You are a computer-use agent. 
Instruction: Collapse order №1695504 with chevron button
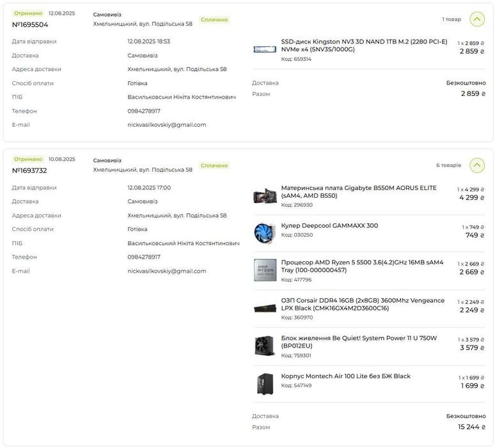(x=476, y=19)
